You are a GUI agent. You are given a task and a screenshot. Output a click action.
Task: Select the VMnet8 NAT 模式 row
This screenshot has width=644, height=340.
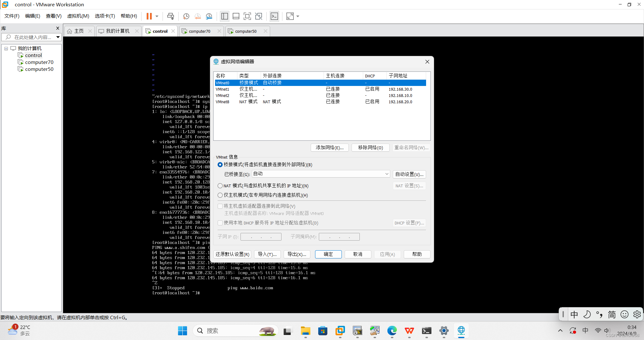tap(320, 102)
